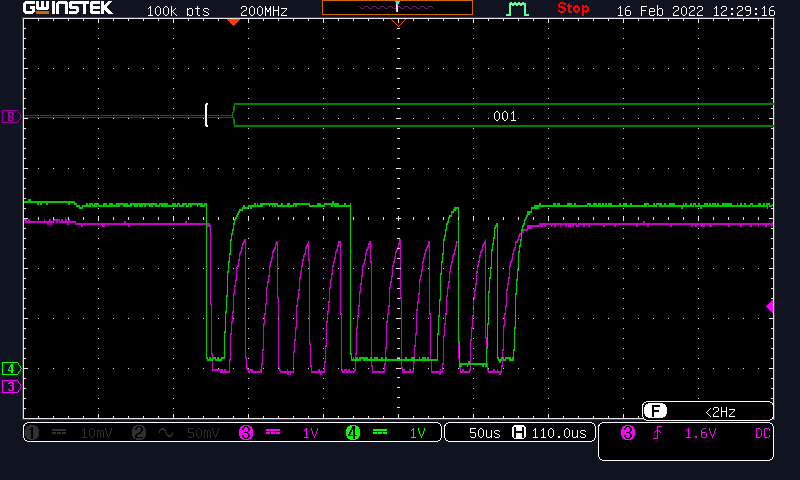The height and width of the screenshot is (480, 800).
Task: Click the white bus start bracket marker
Action: point(207,115)
